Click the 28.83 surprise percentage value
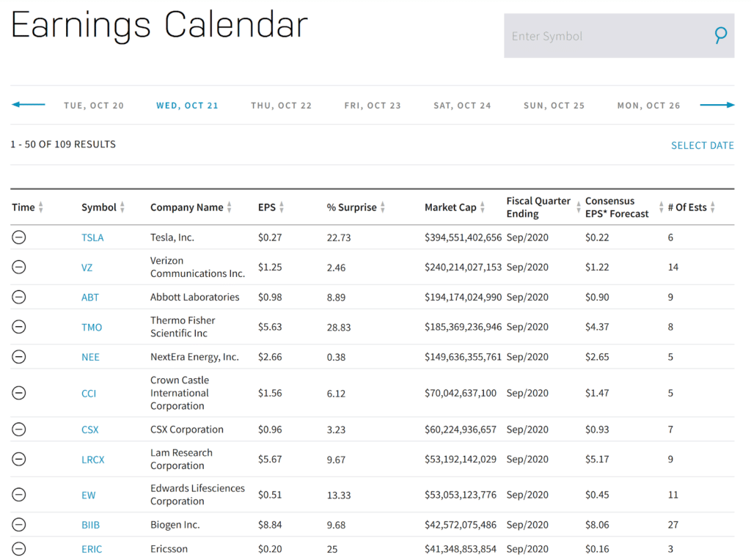Viewport: 751px width, 560px height. 339,328
